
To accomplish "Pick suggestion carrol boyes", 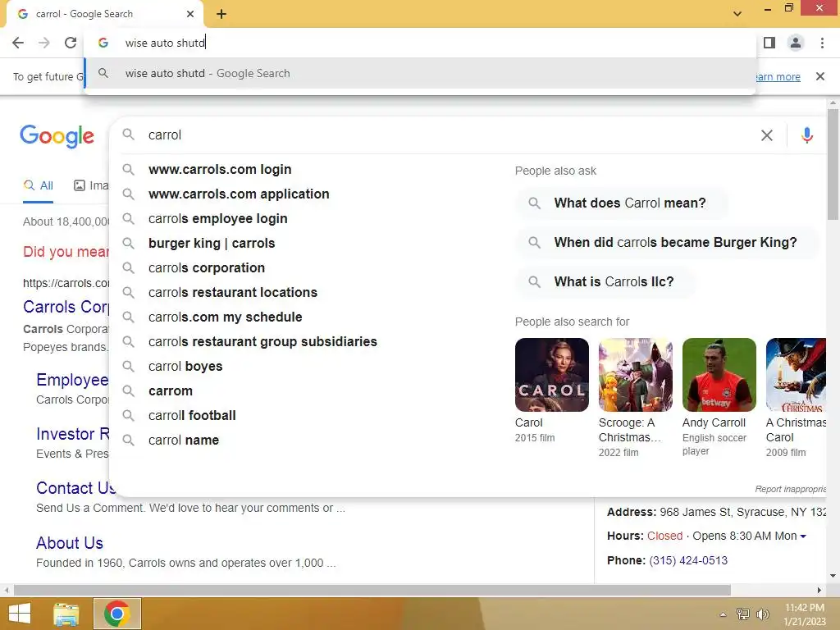I will (185, 367).
